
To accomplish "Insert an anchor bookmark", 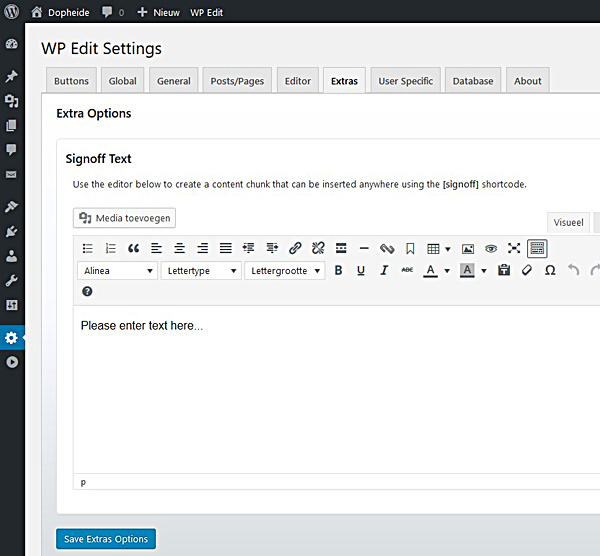I will [410, 249].
